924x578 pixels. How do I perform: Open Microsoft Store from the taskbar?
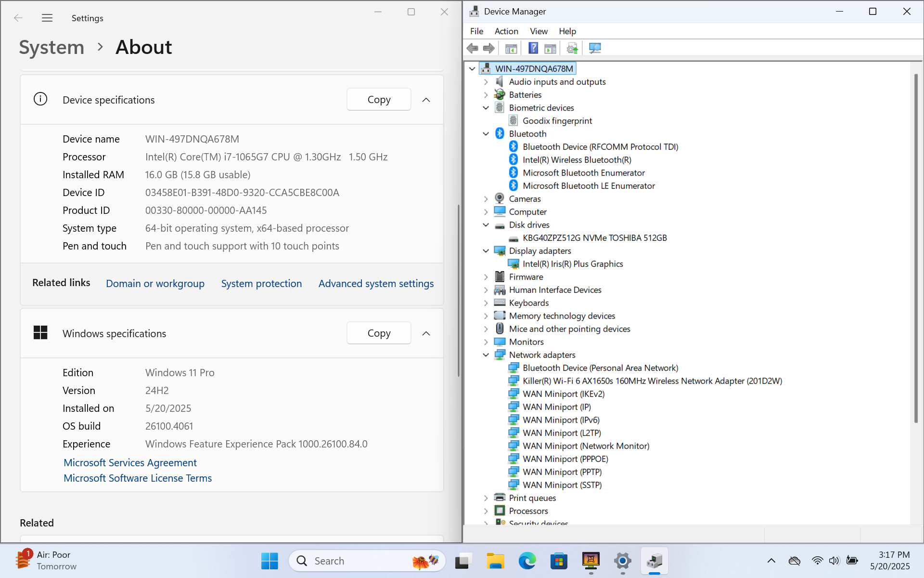[x=559, y=561]
